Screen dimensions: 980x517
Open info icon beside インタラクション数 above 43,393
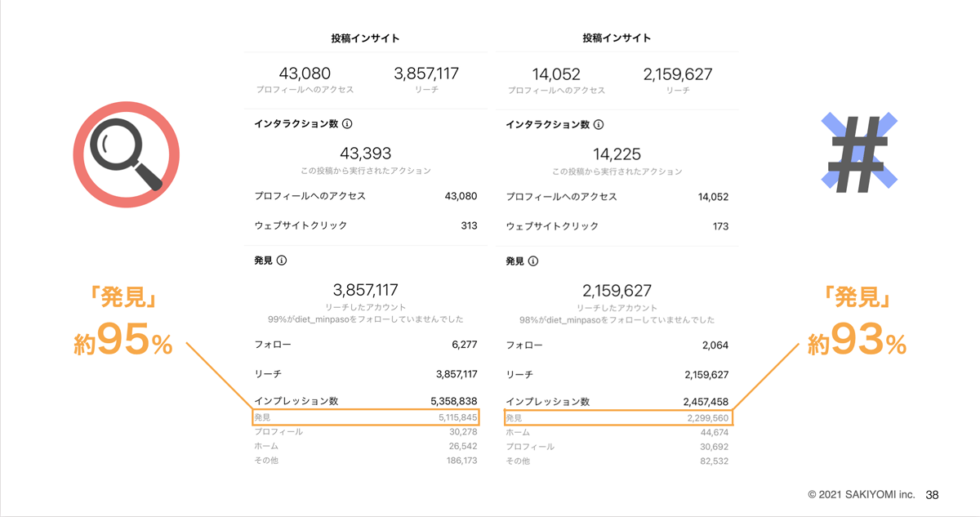pos(347,125)
